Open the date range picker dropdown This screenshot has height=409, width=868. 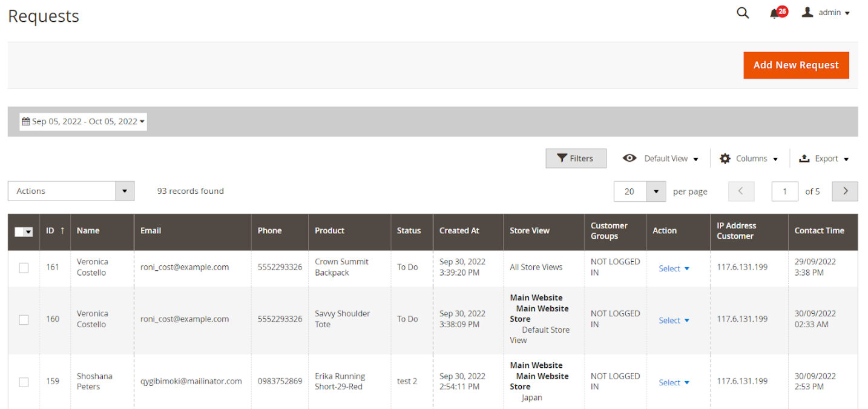click(84, 121)
